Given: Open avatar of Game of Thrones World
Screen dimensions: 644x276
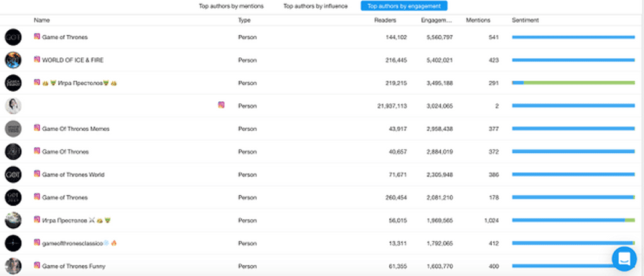Looking at the screenshot, I should [13, 175].
